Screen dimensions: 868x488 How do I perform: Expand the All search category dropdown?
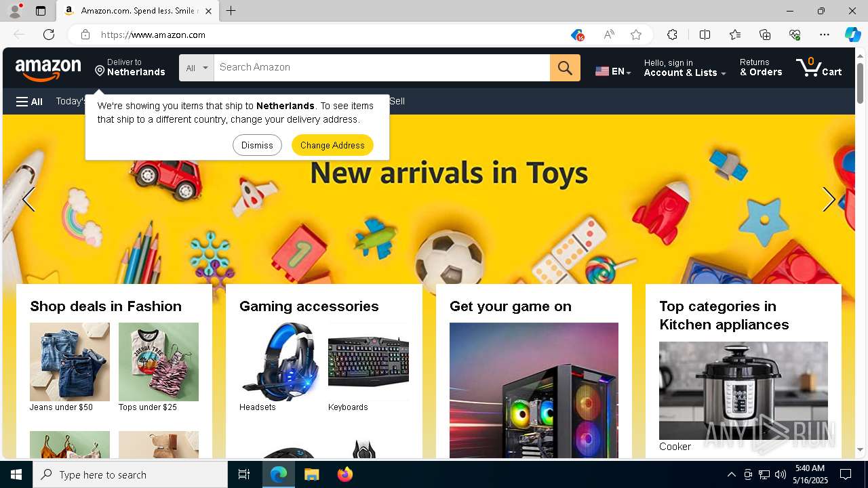coord(197,68)
